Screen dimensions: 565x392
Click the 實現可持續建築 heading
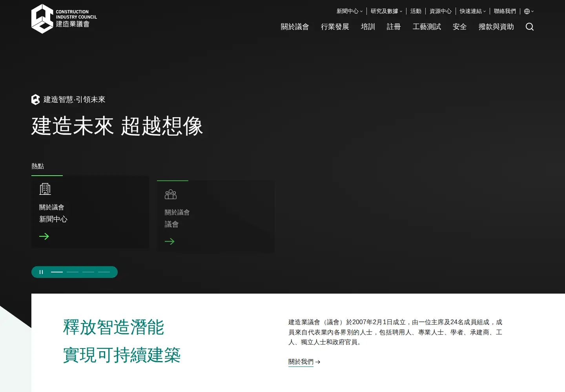coord(122,356)
